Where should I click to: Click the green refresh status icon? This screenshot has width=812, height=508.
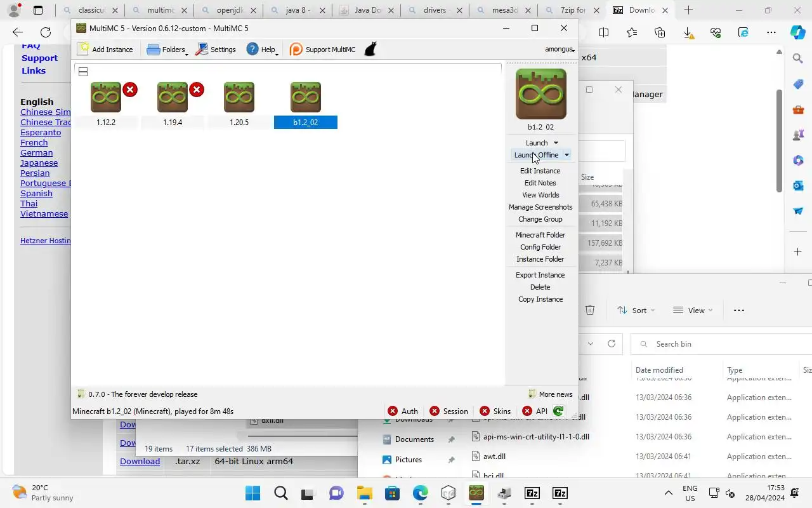pos(558,411)
